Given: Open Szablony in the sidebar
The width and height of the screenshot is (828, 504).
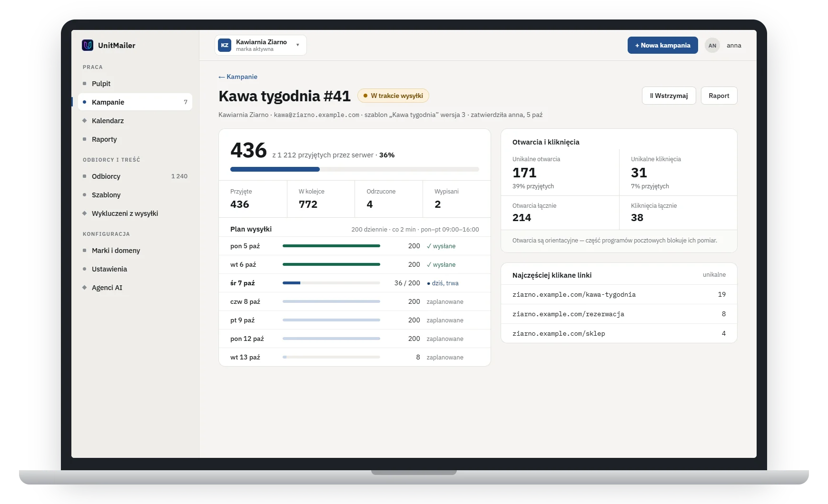Looking at the screenshot, I should 135,195.
